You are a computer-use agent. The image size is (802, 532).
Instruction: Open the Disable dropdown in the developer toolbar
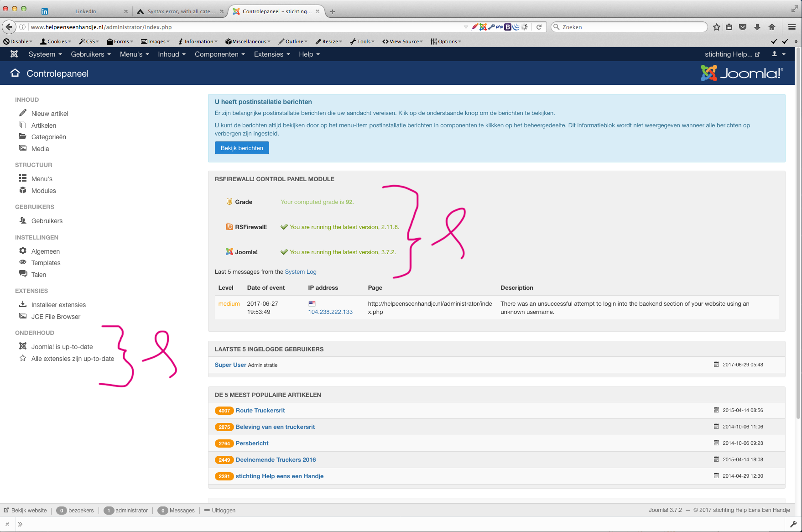click(18, 42)
